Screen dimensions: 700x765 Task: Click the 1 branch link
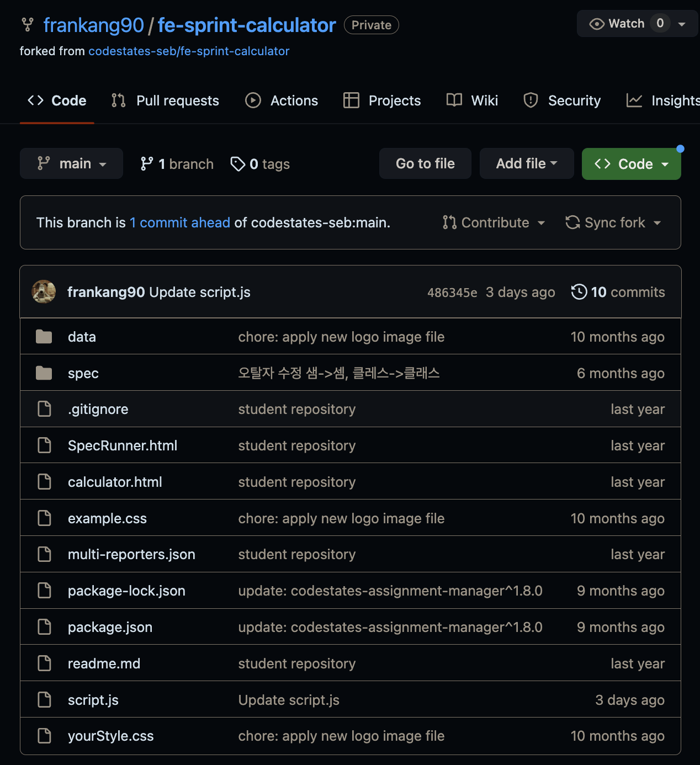pyautogui.click(x=177, y=164)
